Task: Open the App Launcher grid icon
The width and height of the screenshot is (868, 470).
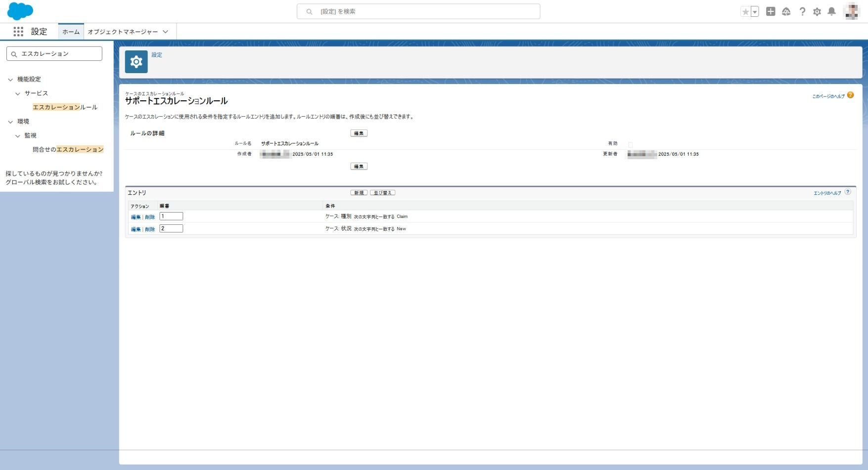Action: click(x=18, y=32)
